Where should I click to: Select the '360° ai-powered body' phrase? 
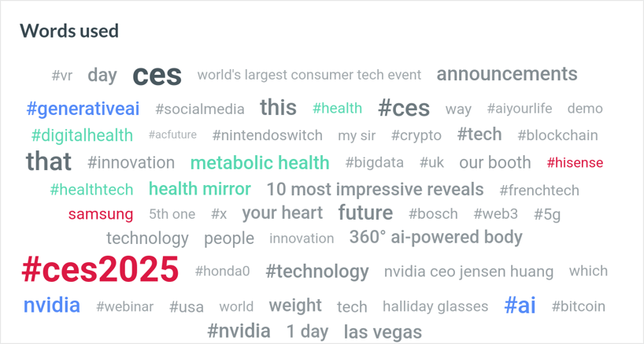point(436,237)
